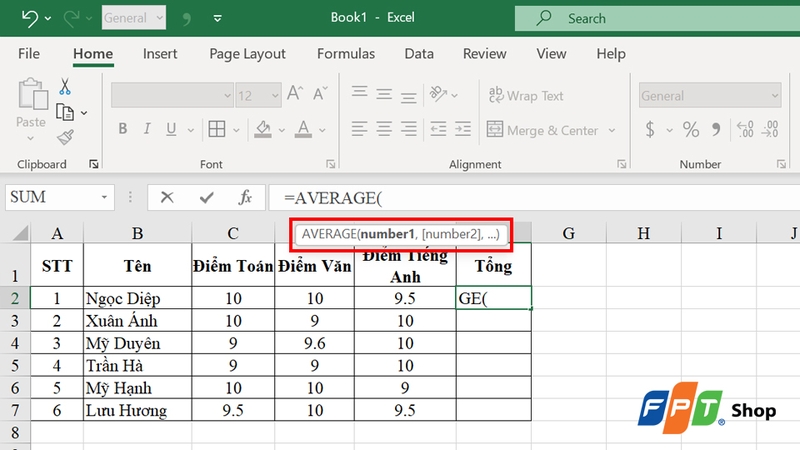
Task: Open the Help tab
Action: tap(611, 54)
